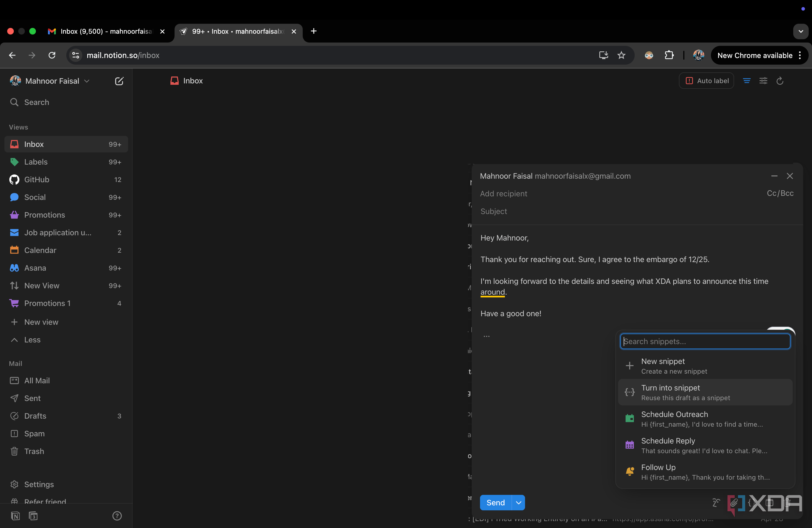The image size is (812, 528).
Task: Open the send options dropdown arrow
Action: pyautogui.click(x=519, y=503)
